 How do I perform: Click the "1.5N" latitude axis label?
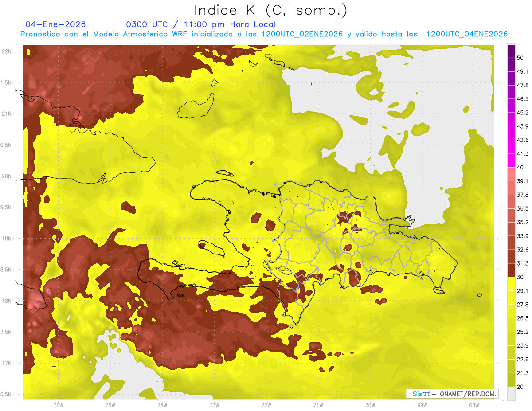pyautogui.click(x=6, y=82)
